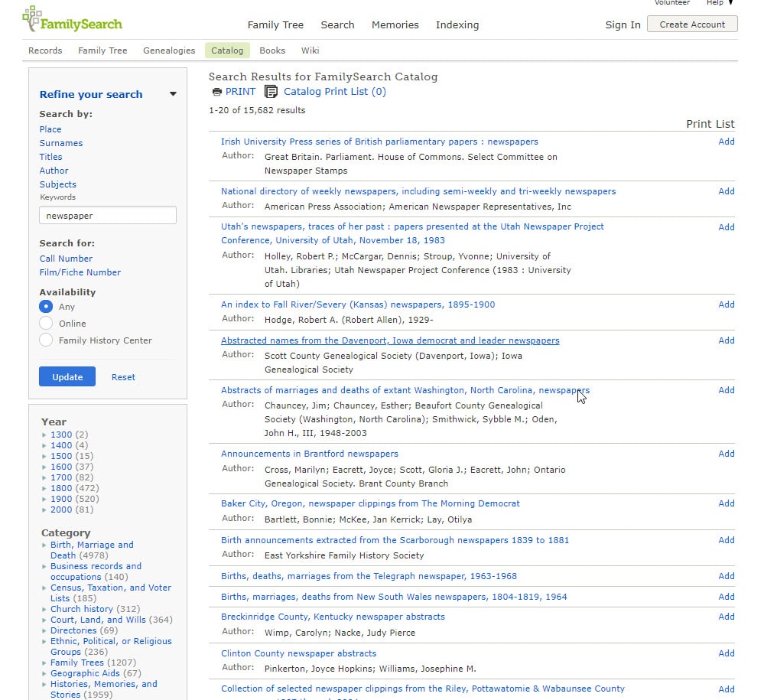Viewport: 764px width, 700px height.
Task: Add Irish University Press result to print list
Action: pos(726,142)
